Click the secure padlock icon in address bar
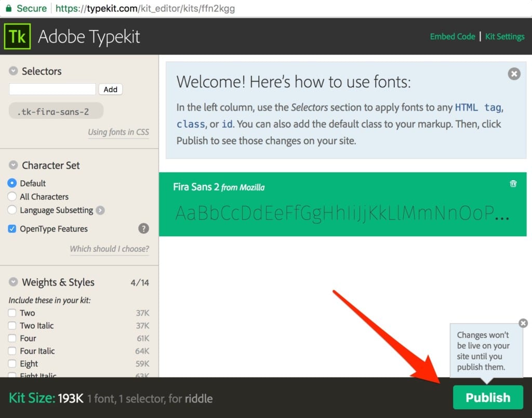This screenshot has width=532, height=418. pos(9,8)
